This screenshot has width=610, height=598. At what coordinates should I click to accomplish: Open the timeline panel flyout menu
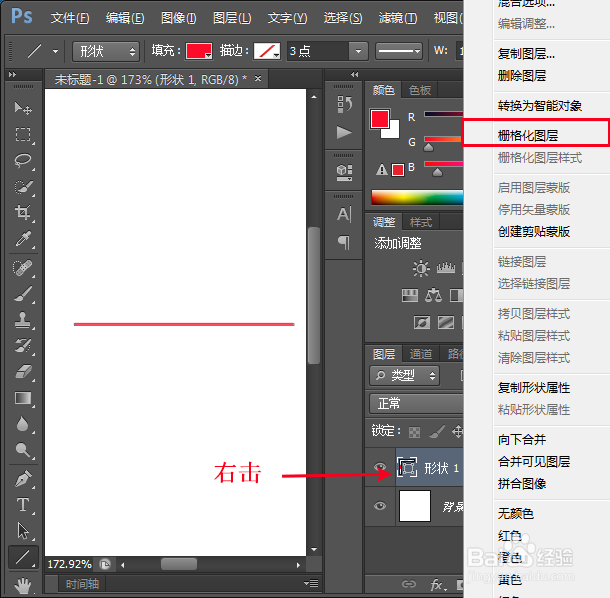pos(311,583)
